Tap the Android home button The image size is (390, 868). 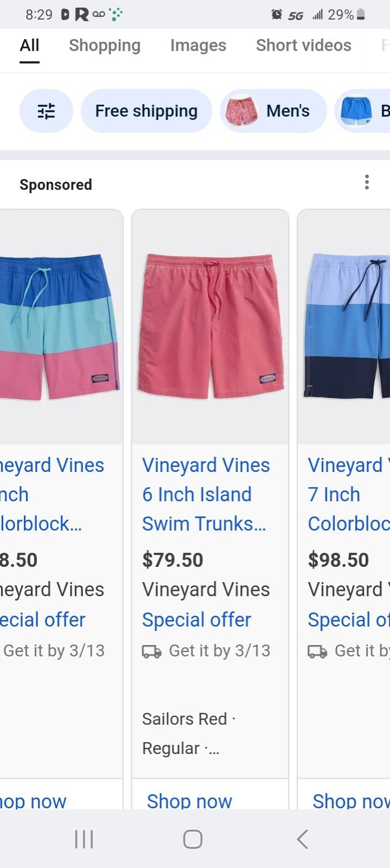point(193,839)
